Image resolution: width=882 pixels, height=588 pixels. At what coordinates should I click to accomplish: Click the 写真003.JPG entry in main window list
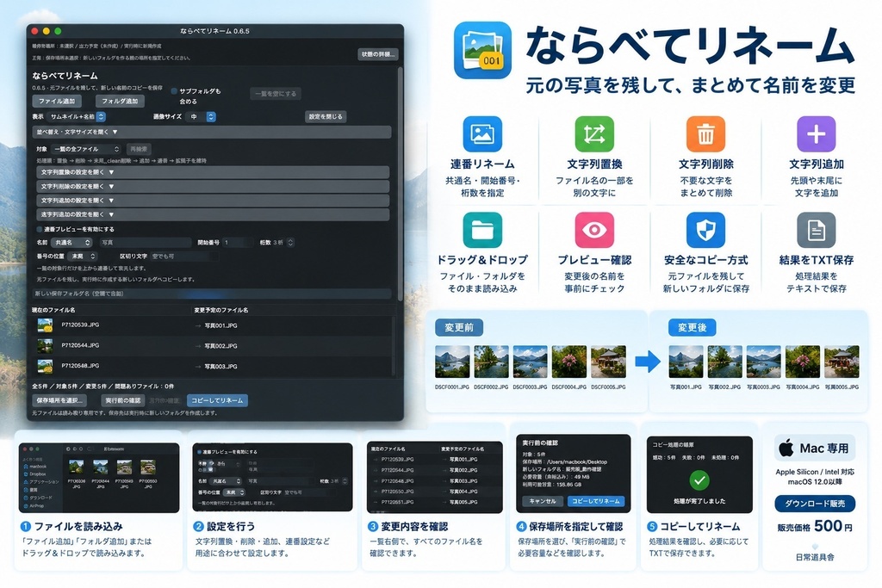220,367
